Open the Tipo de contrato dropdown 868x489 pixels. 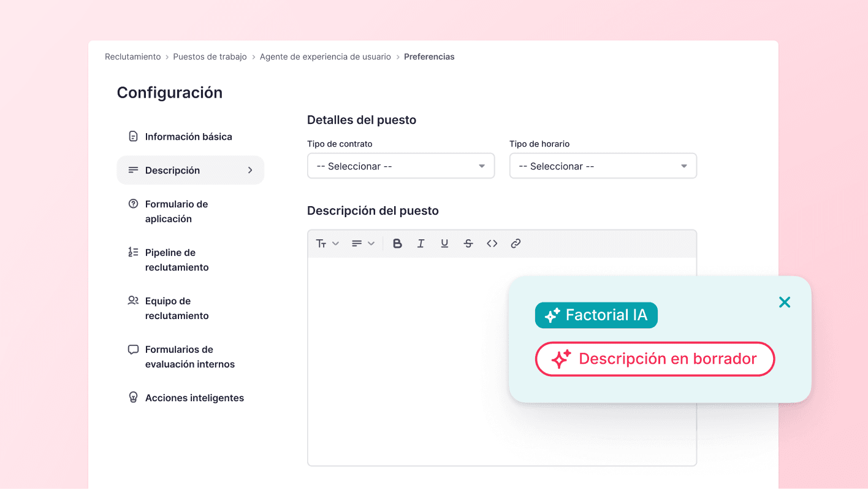[x=400, y=166]
